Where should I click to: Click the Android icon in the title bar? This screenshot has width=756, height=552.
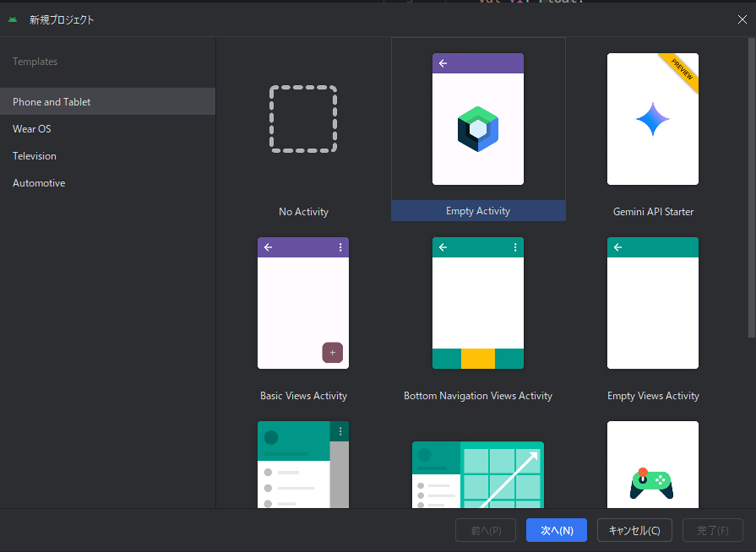tap(13, 20)
